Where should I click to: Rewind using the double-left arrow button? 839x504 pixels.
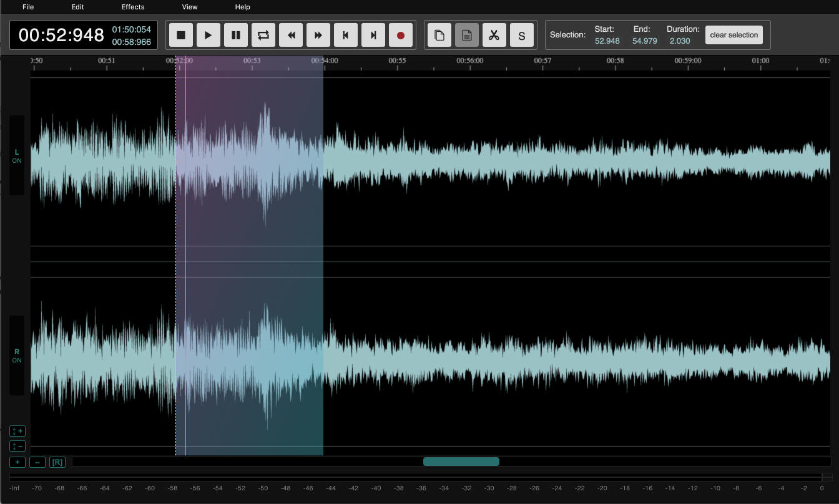(x=291, y=35)
